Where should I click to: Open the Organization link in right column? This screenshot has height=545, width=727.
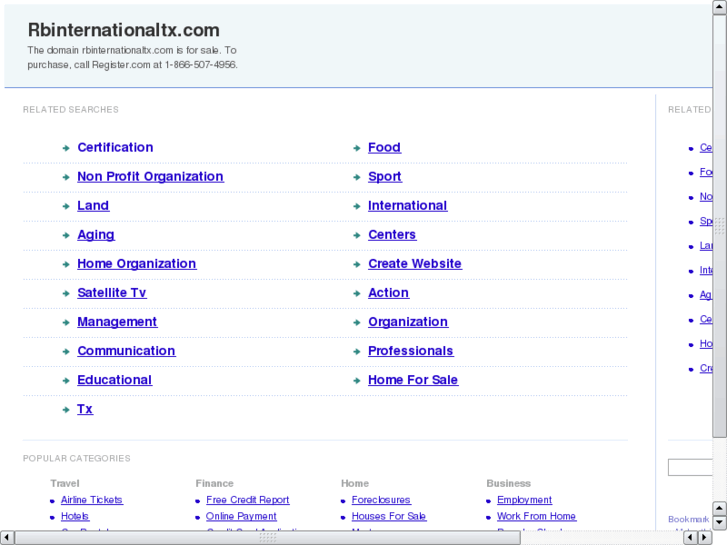[408, 322]
